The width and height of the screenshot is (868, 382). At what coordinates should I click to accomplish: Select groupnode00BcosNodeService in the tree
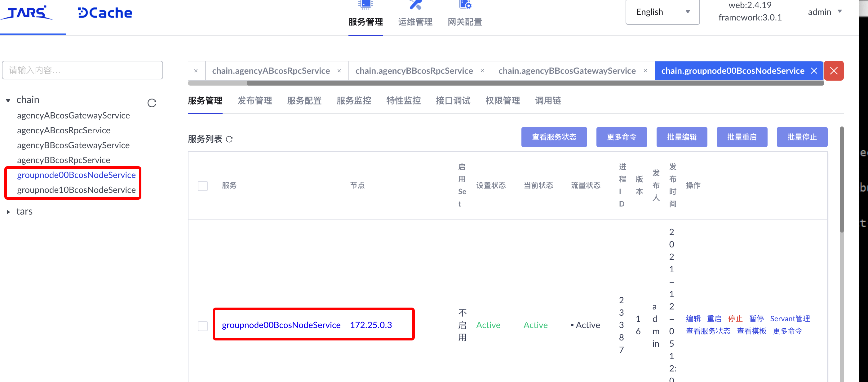77,175
